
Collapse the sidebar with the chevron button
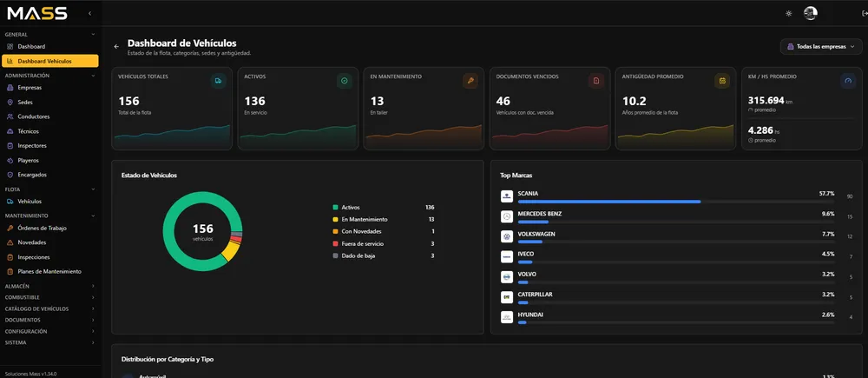click(x=89, y=13)
